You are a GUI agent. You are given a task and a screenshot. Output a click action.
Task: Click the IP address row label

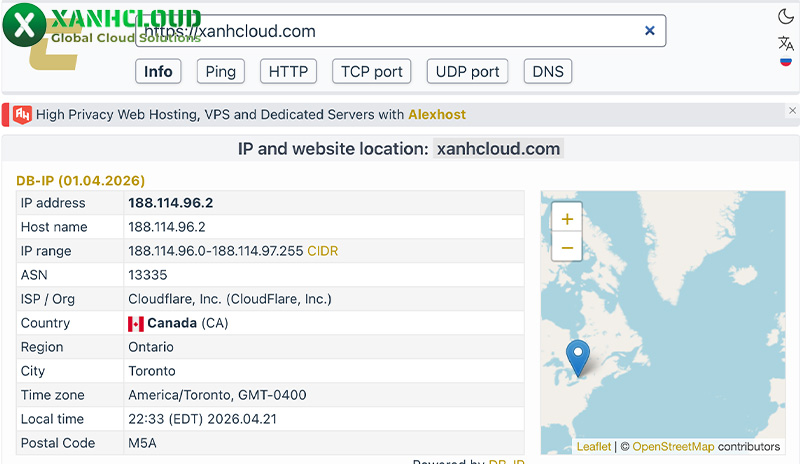(53, 203)
